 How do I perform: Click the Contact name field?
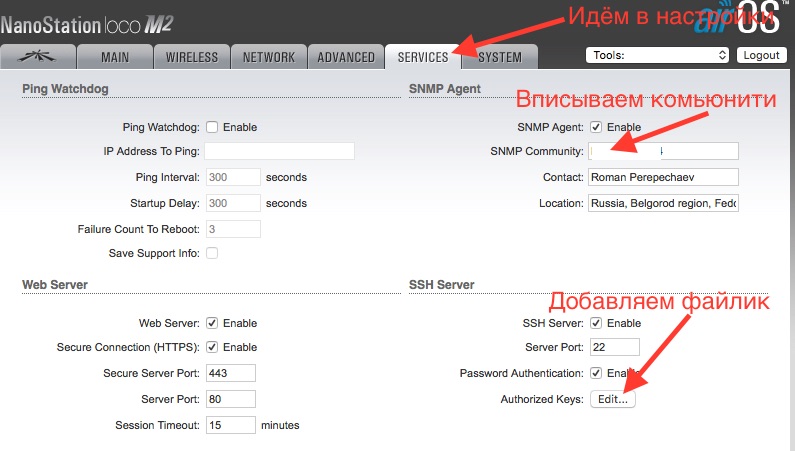(x=662, y=177)
